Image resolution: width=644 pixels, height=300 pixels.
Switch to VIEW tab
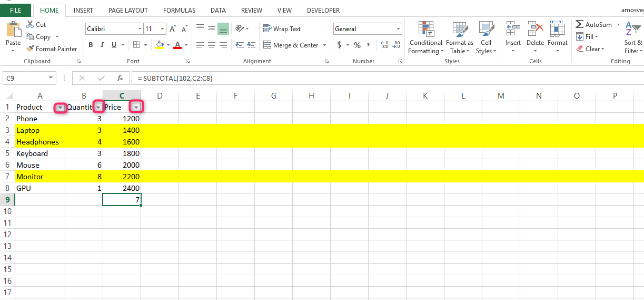click(284, 10)
